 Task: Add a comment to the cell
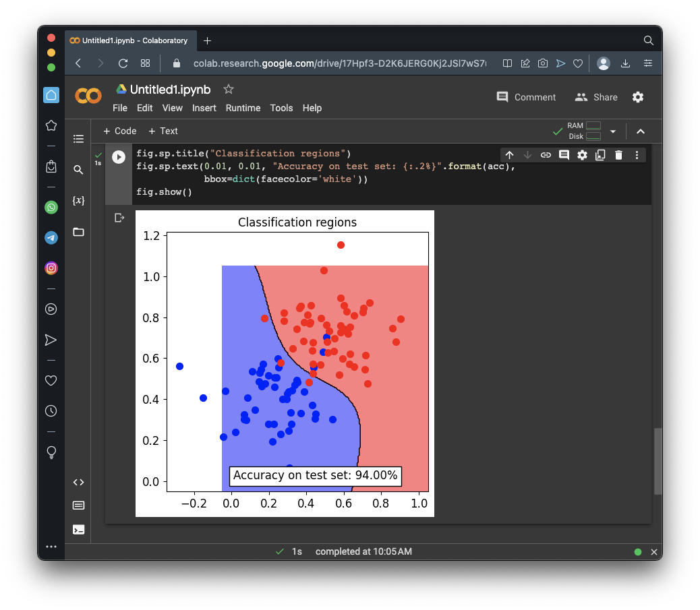[x=564, y=155]
